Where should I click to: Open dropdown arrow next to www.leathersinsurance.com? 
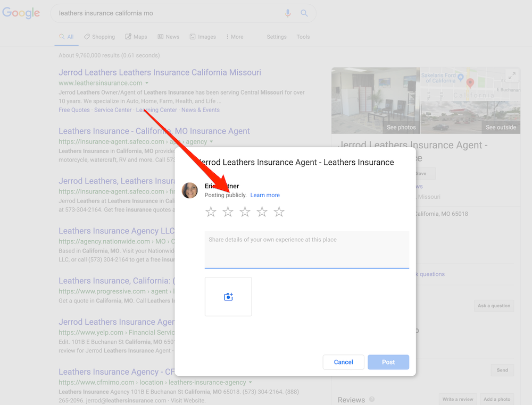pos(147,83)
